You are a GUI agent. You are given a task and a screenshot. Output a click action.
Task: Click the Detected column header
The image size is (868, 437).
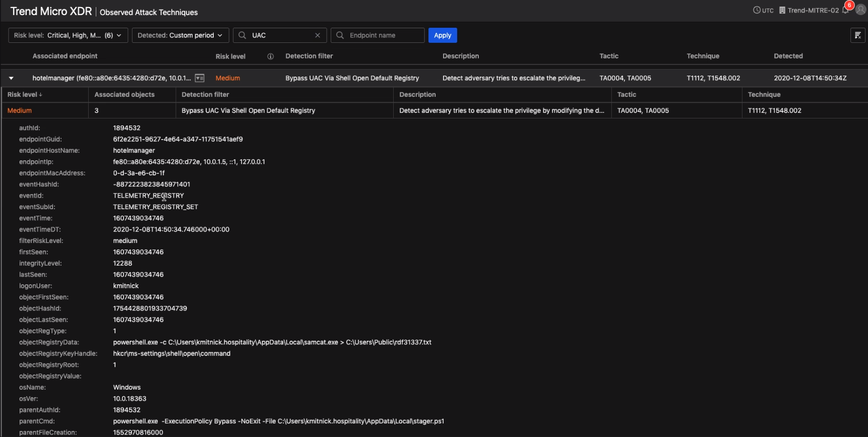click(788, 56)
